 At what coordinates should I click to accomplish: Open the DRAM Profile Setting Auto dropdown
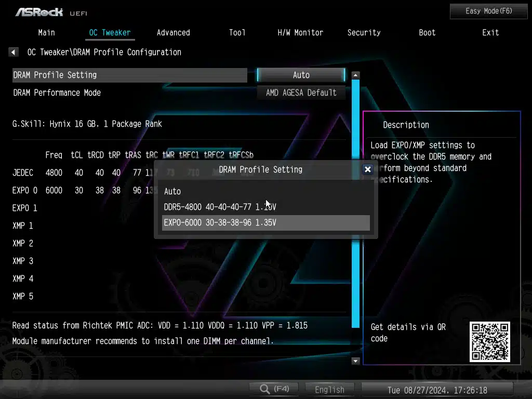(301, 75)
